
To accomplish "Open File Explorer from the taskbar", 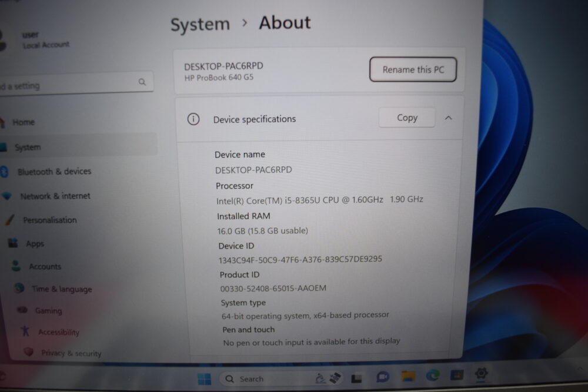I will tap(408, 376).
